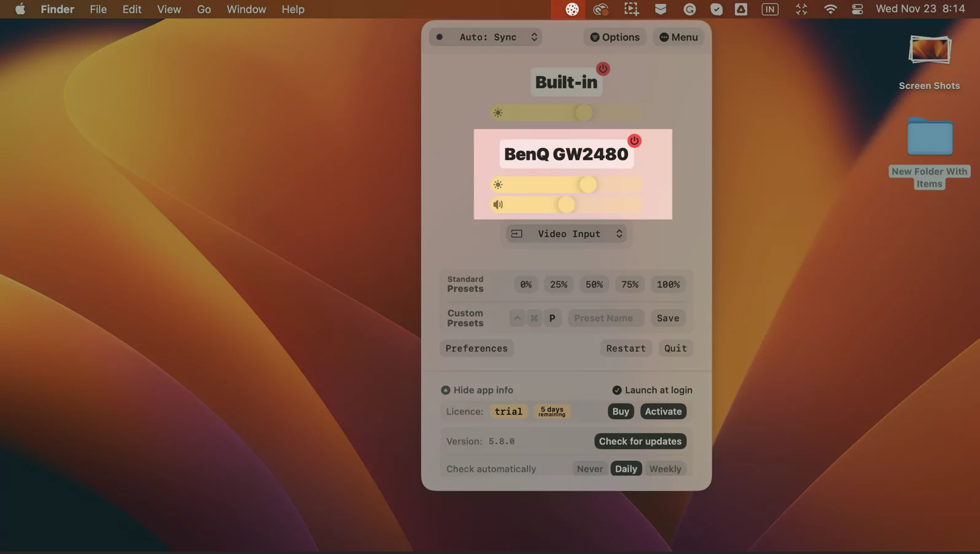Toggle the Launch at login checkbox

(x=652, y=390)
